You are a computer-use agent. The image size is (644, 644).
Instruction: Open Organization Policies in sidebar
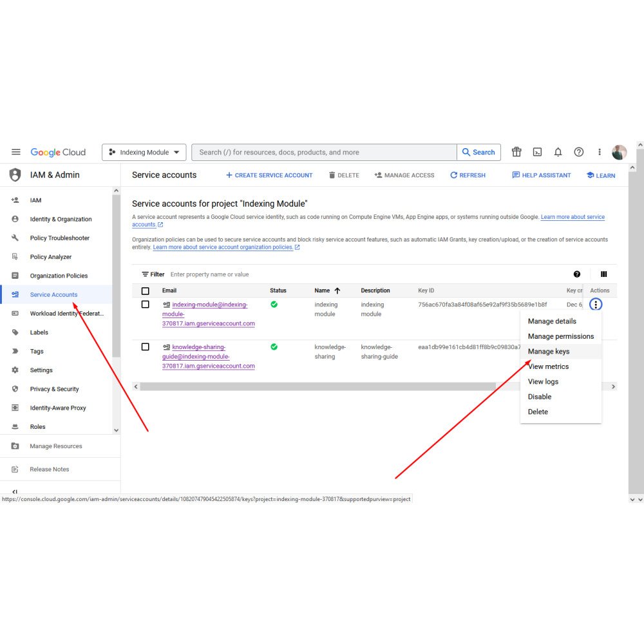56,276
